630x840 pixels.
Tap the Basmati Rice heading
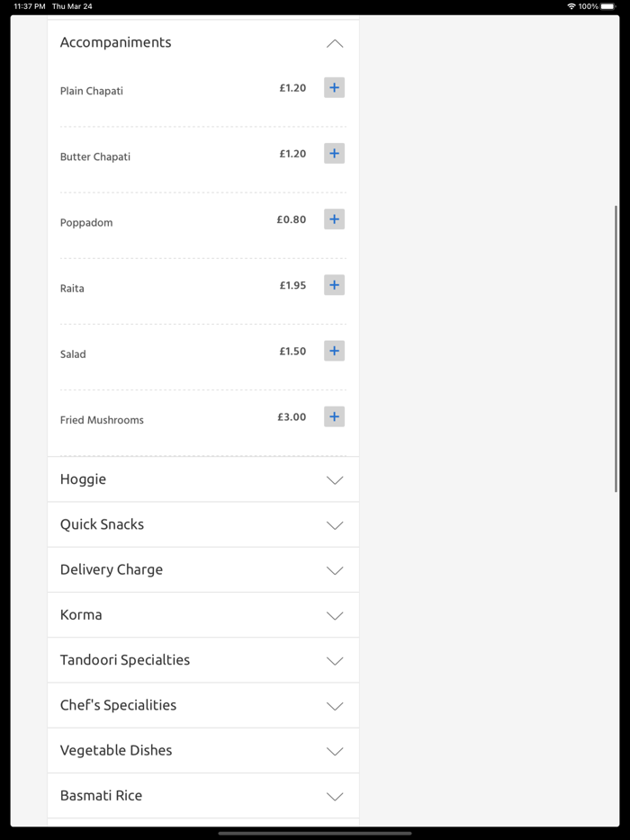101,796
